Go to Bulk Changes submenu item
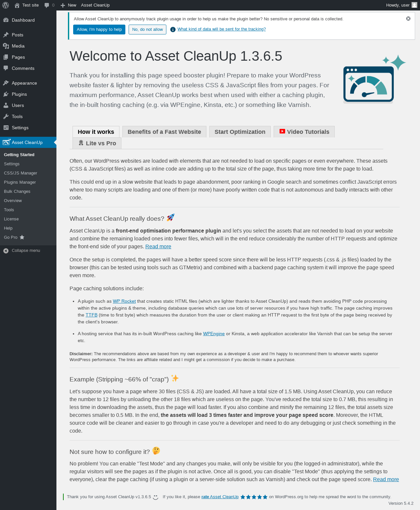 click(x=17, y=192)
